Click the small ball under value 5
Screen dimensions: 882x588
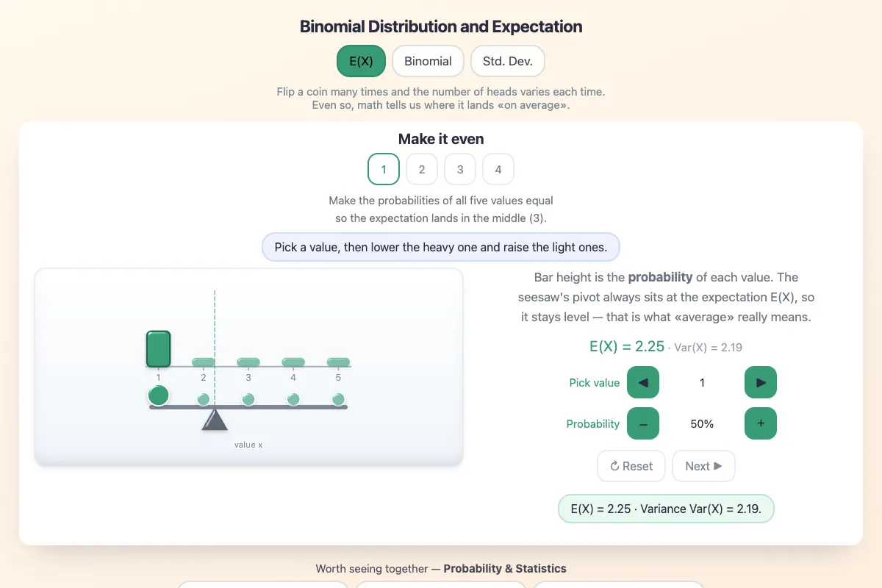coord(338,399)
